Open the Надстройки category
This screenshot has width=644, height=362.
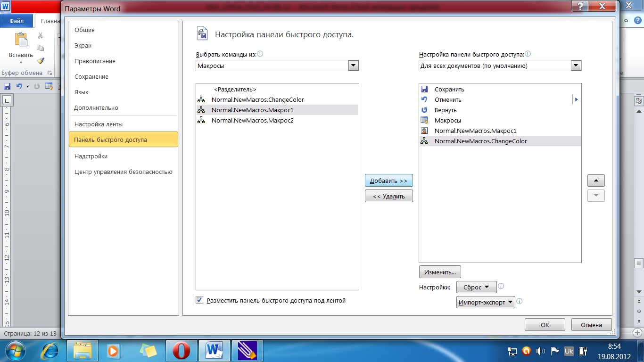point(123,156)
